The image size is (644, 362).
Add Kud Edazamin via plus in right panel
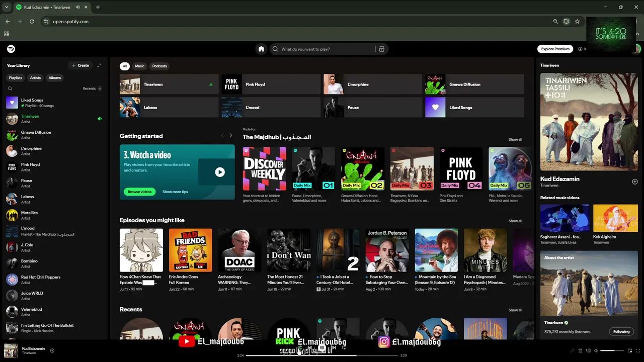pyautogui.click(x=634, y=182)
